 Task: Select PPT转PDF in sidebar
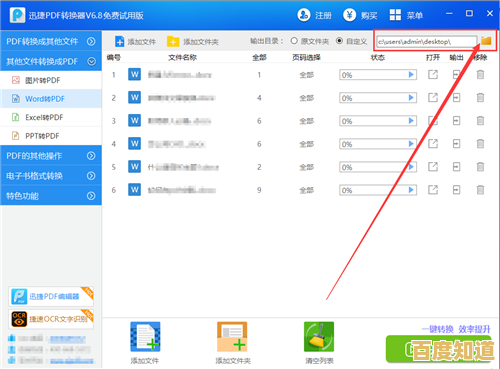pyautogui.click(x=51, y=136)
